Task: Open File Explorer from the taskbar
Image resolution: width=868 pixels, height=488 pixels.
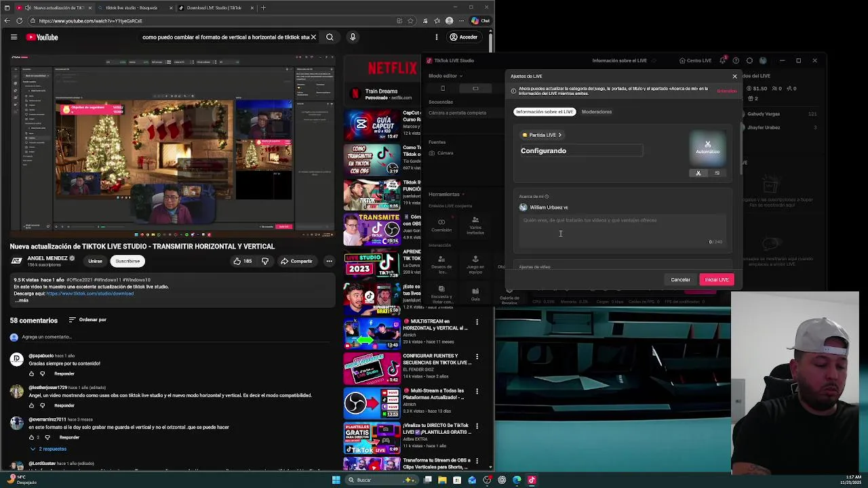Action: [x=442, y=480]
